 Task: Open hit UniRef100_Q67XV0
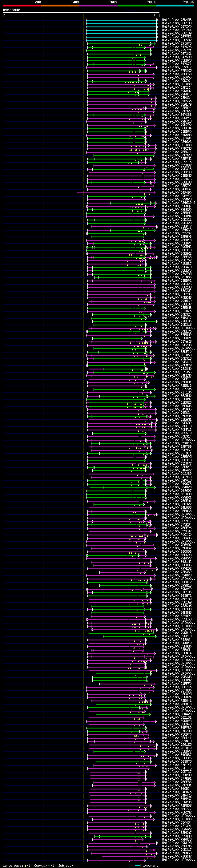(x=177, y=26)
